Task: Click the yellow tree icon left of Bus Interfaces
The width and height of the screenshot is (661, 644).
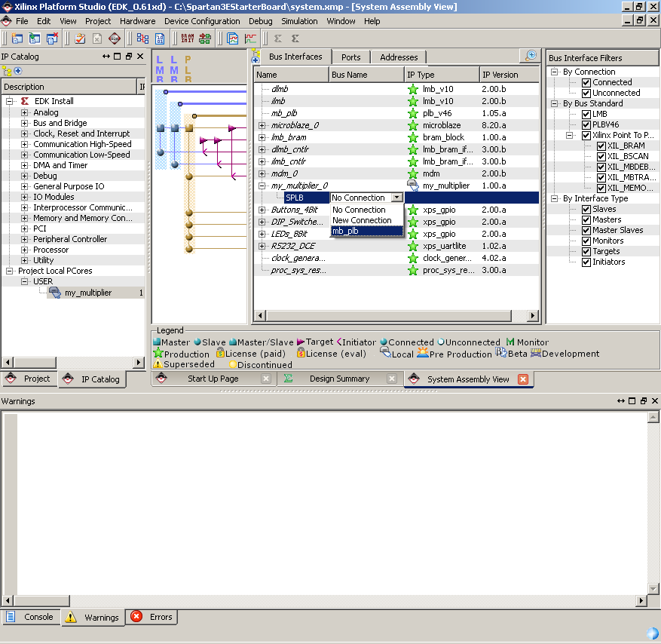Action: pos(256,52)
